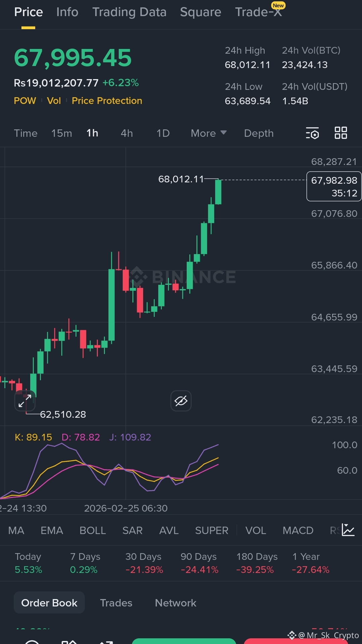Viewport: 362px width, 644px height.
Task: Enable the AVL indicator
Action: 169,530
